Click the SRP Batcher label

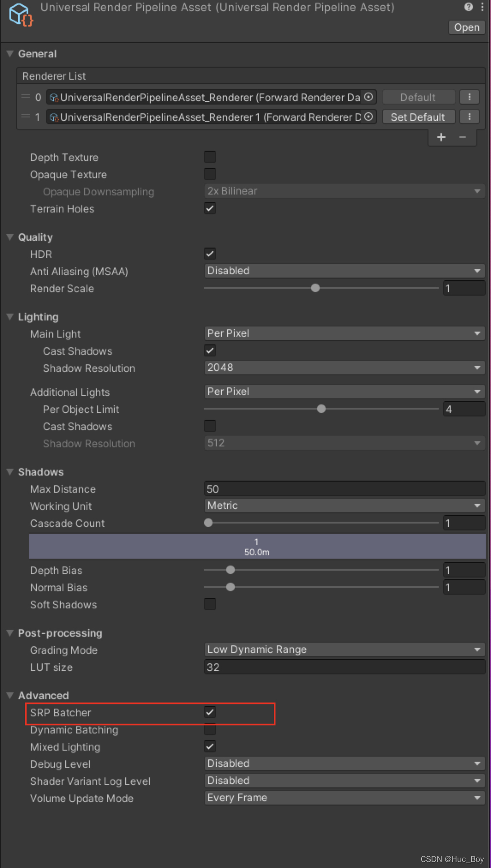(x=60, y=712)
